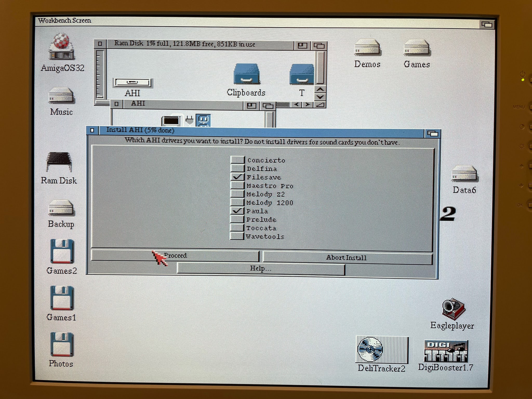Click Ram Disk window sizing gadget
Viewport: 532px width, 399px height.
[320, 105]
